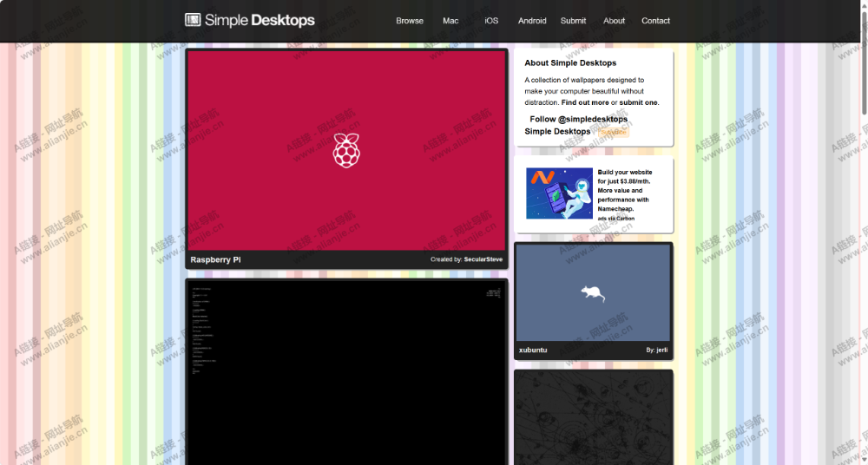The width and height of the screenshot is (868, 465).
Task: Open the Mac nav item
Action: pyautogui.click(x=450, y=21)
